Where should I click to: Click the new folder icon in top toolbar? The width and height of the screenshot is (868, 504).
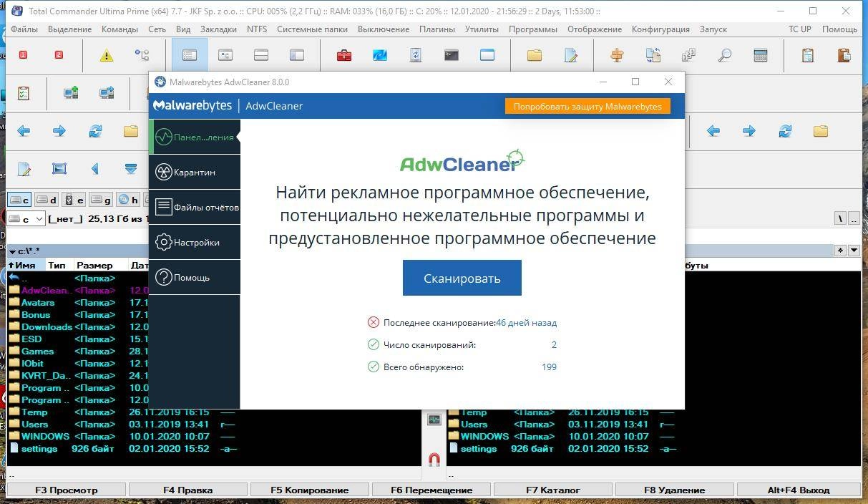point(535,55)
